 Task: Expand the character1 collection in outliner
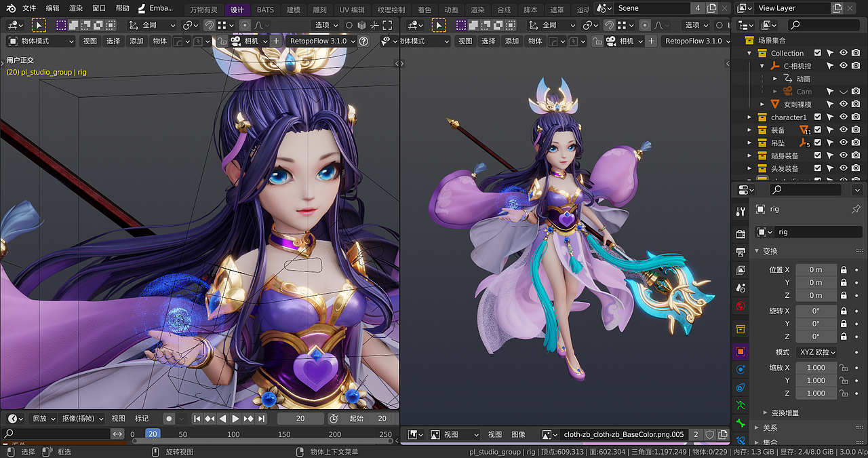pyautogui.click(x=749, y=117)
